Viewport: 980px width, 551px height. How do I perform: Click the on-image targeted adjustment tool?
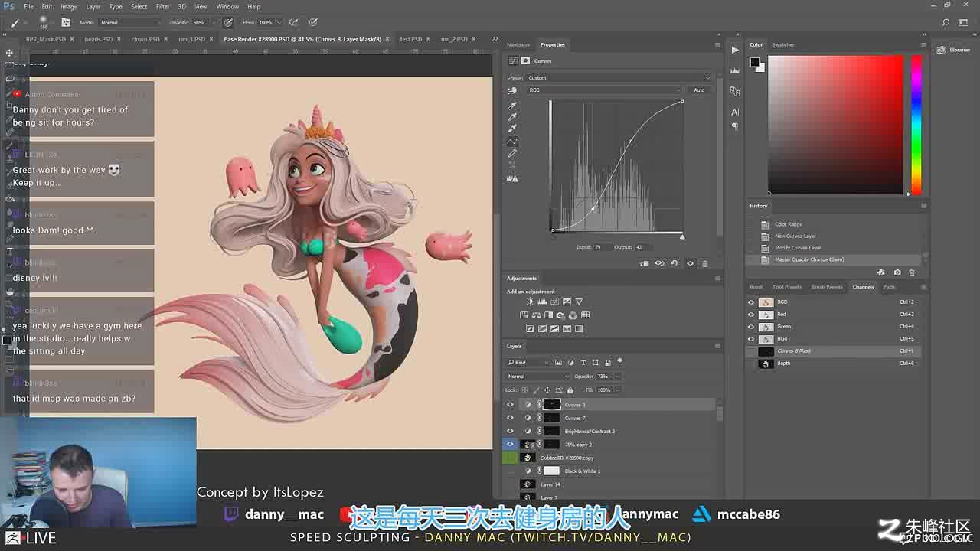[x=512, y=90]
